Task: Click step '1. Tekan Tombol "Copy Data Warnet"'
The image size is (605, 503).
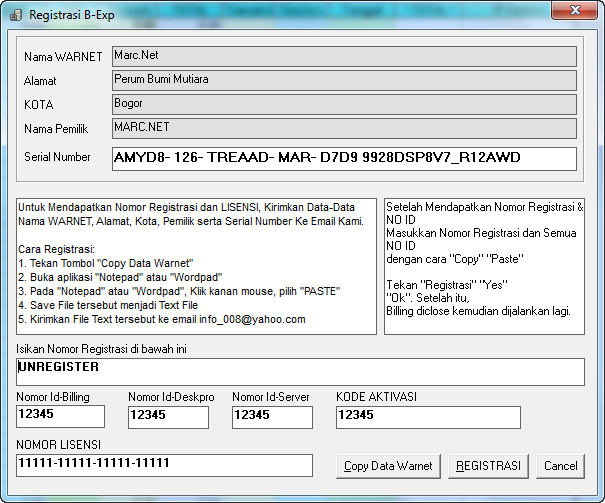Action: click(x=106, y=263)
